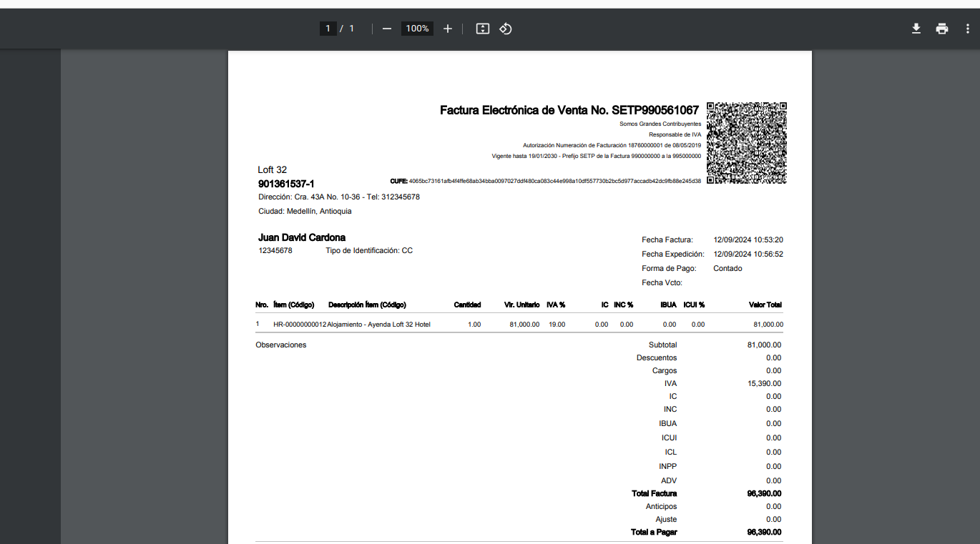Select the company name Loft 32
980x544 pixels.
tap(272, 169)
